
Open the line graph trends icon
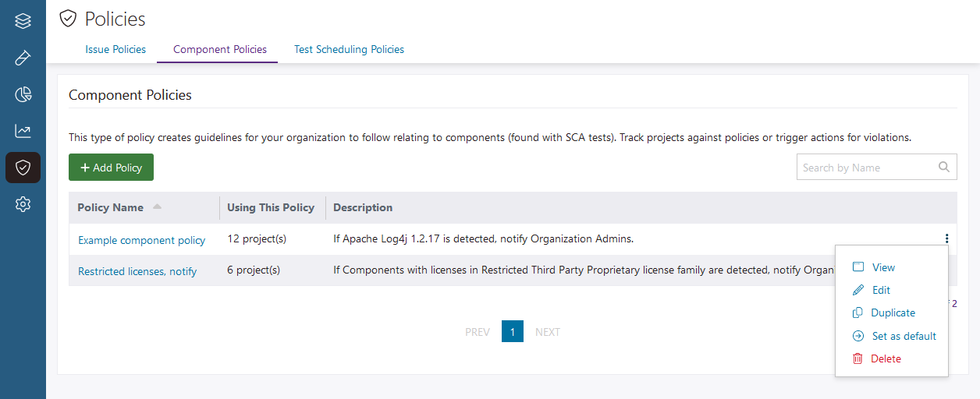[23, 131]
